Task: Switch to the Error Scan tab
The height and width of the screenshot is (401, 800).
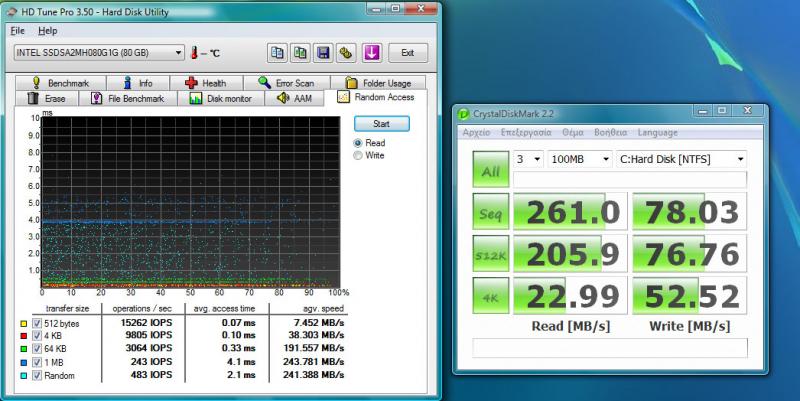Action: (x=287, y=83)
